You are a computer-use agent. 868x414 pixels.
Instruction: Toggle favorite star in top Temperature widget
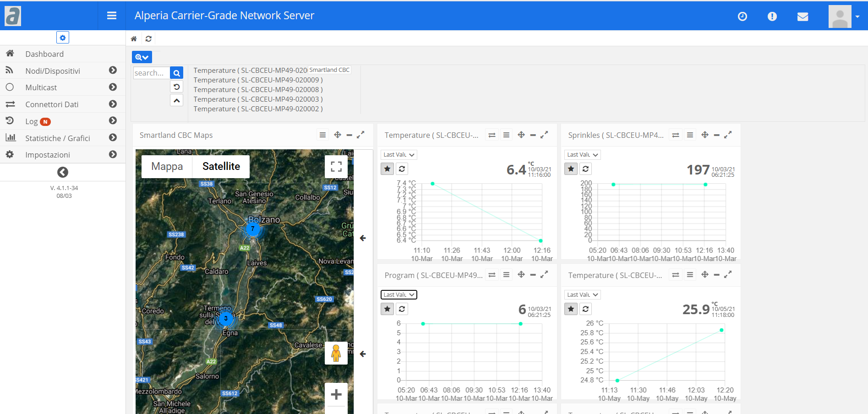point(388,169)
